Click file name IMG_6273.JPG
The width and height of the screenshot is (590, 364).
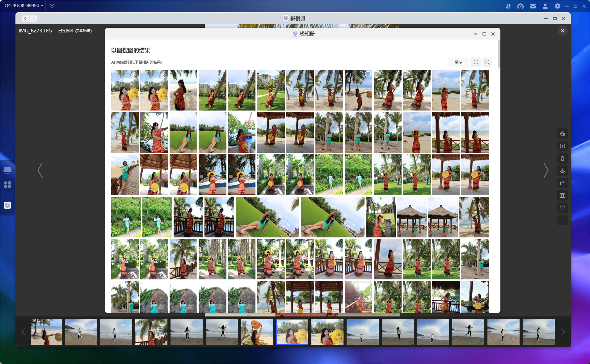coord(35,31)
